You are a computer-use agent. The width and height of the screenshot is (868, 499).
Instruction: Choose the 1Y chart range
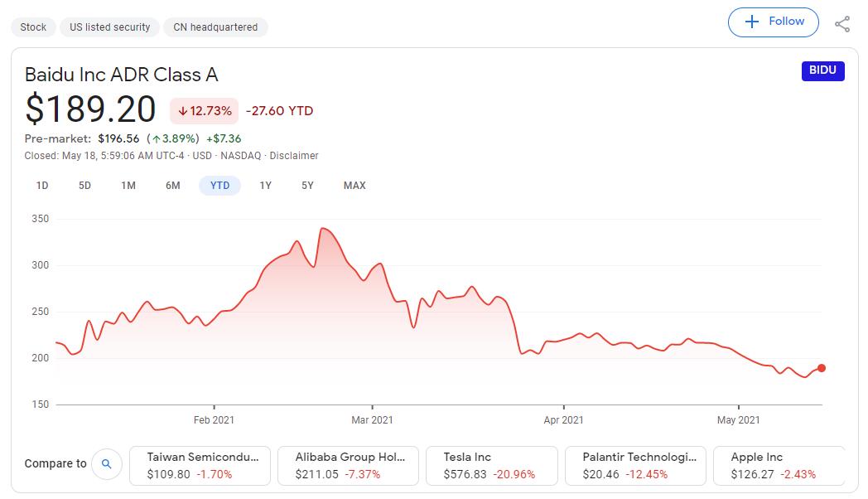[265, 186]
